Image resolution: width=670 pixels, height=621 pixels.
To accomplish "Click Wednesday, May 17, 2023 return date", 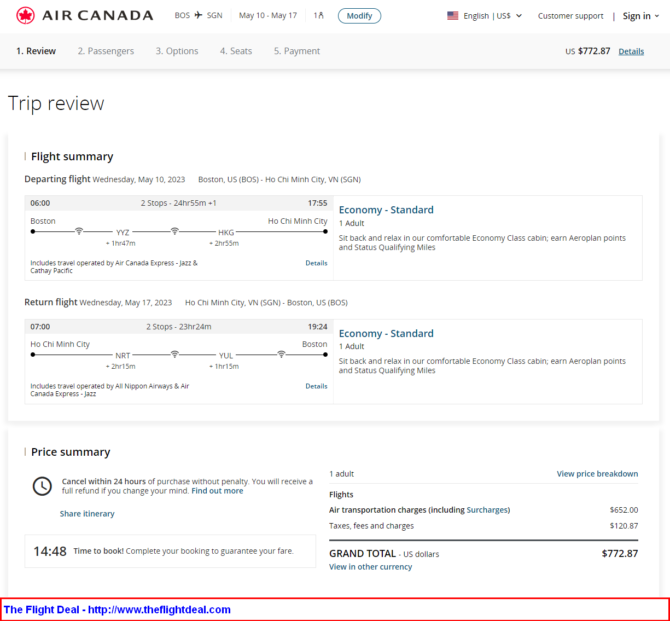I will click(x=126, y=303).
